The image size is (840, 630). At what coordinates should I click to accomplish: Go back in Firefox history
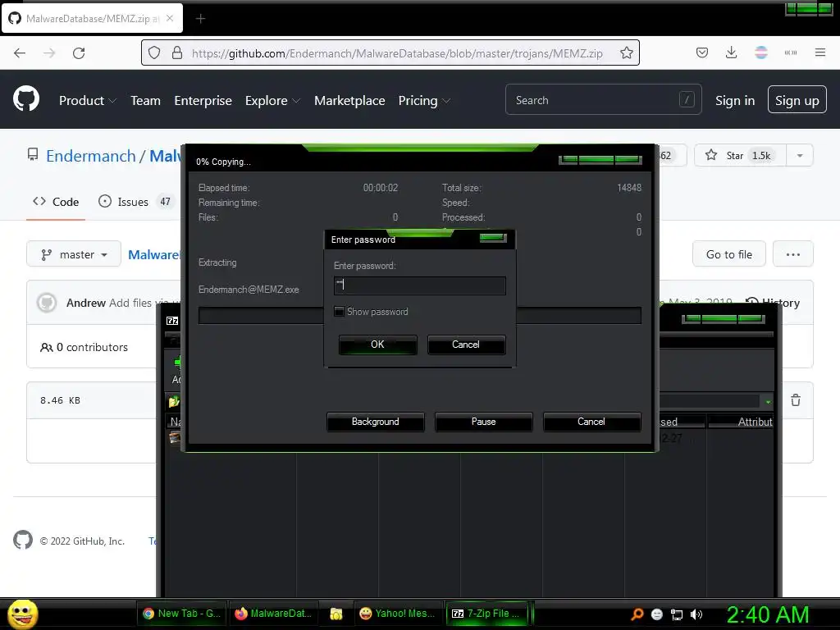pos(20,52)
